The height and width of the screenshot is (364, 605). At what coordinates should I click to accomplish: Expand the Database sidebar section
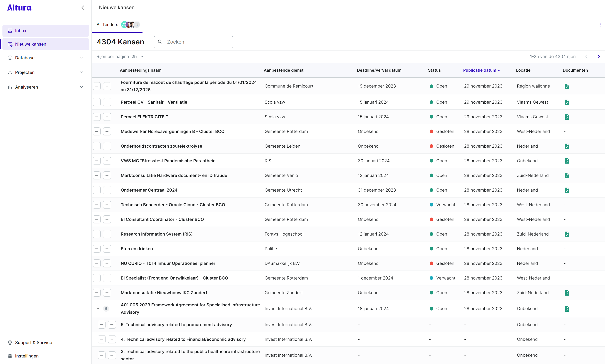(46, 58)
